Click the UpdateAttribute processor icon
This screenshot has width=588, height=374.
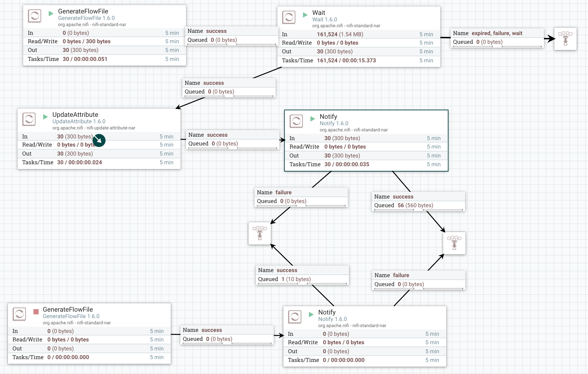pos(29,119)
